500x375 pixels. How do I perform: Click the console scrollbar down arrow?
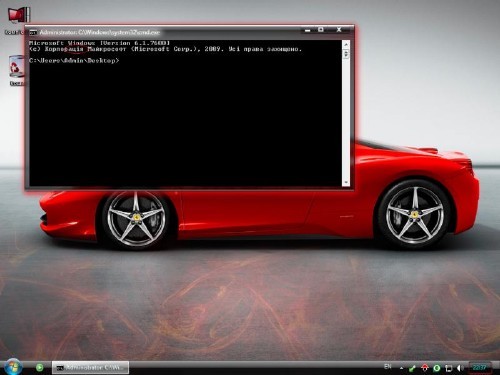coord(346,182)
